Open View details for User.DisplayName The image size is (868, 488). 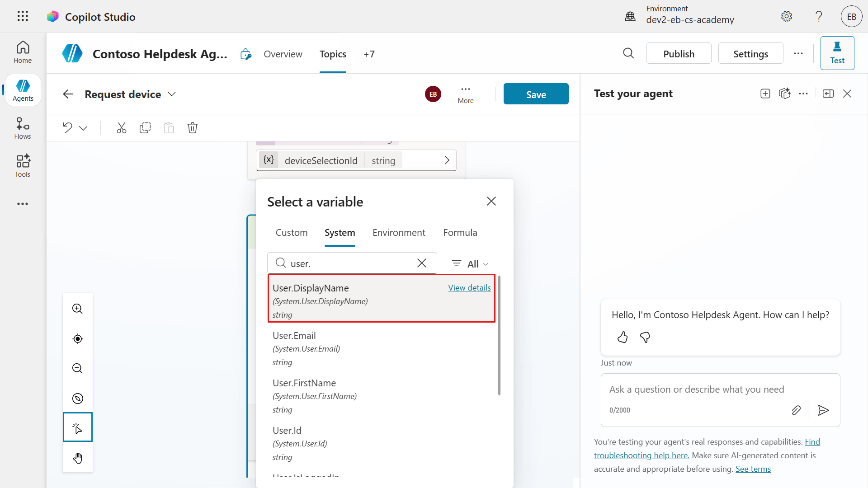[x=469, y=287]
